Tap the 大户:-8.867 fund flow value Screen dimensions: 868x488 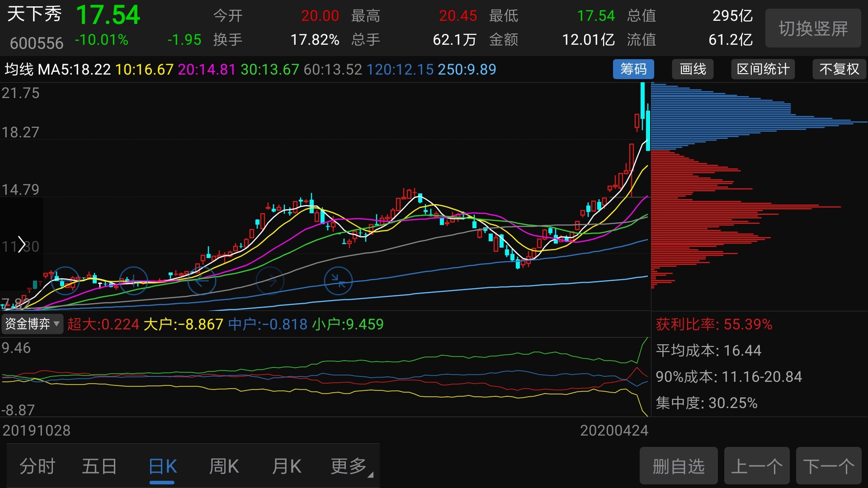183,324
